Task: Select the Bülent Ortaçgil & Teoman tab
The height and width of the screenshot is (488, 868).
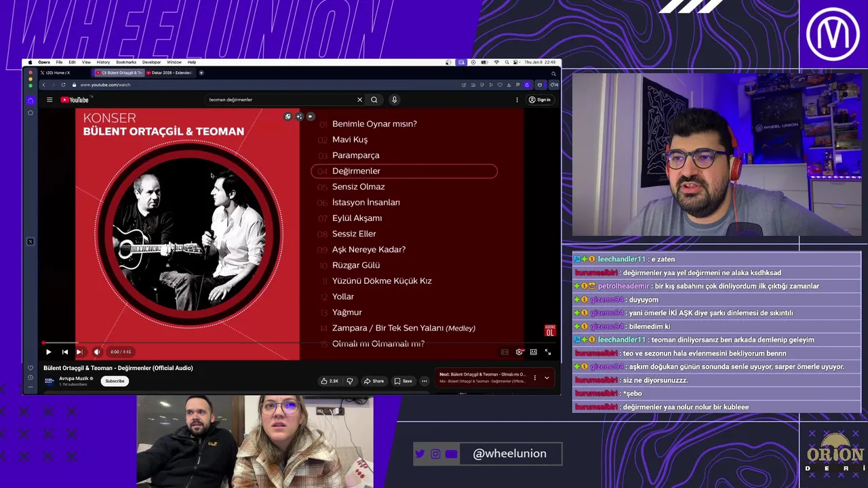Action: [119, 73]
